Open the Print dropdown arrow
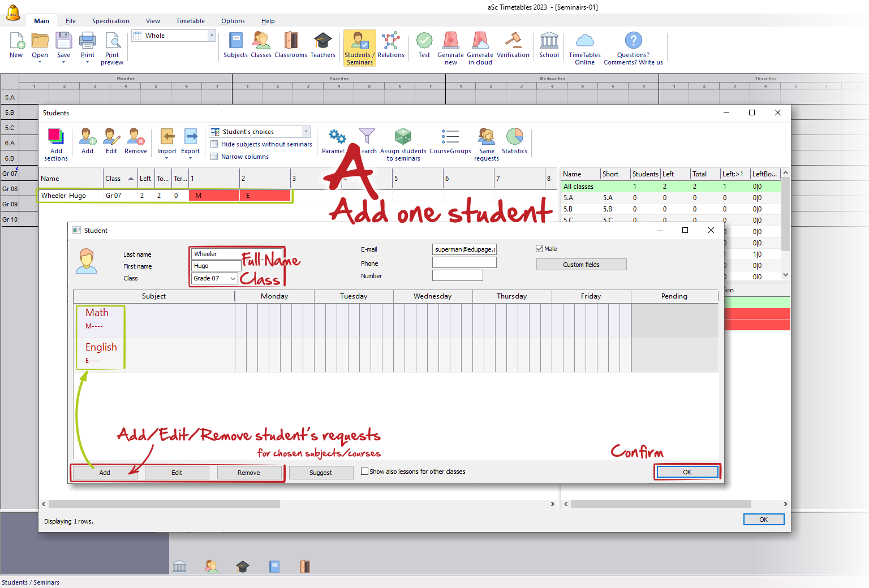This screenshot has height=588, width=869. click(88, 62)
